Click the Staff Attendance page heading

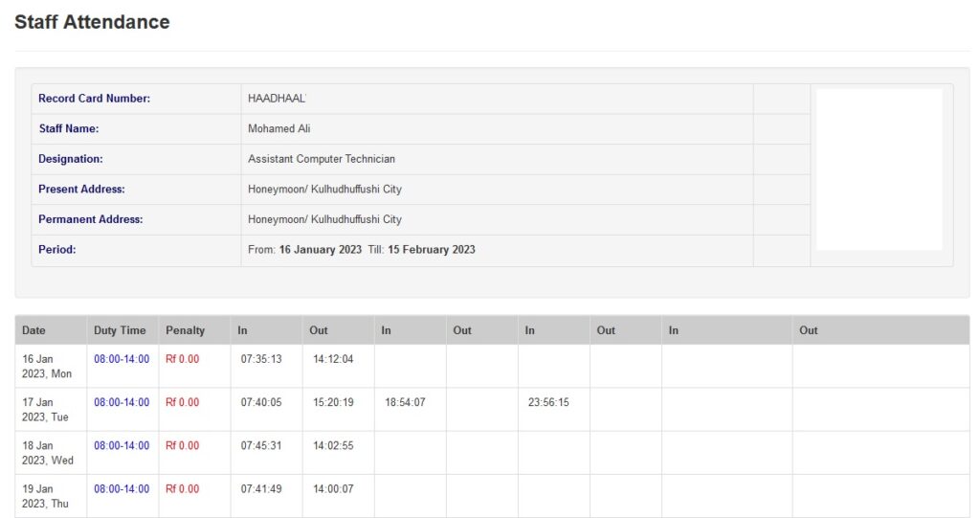[92, 22]
